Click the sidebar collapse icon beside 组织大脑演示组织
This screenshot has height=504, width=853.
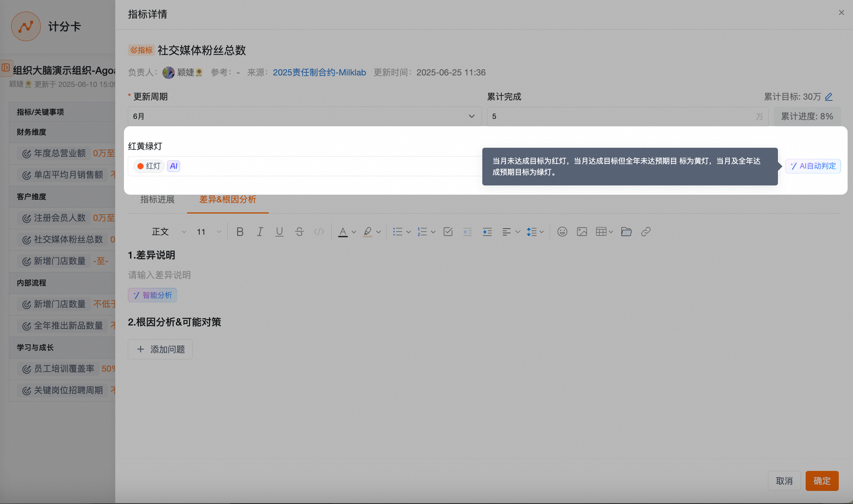coord(6,68)
